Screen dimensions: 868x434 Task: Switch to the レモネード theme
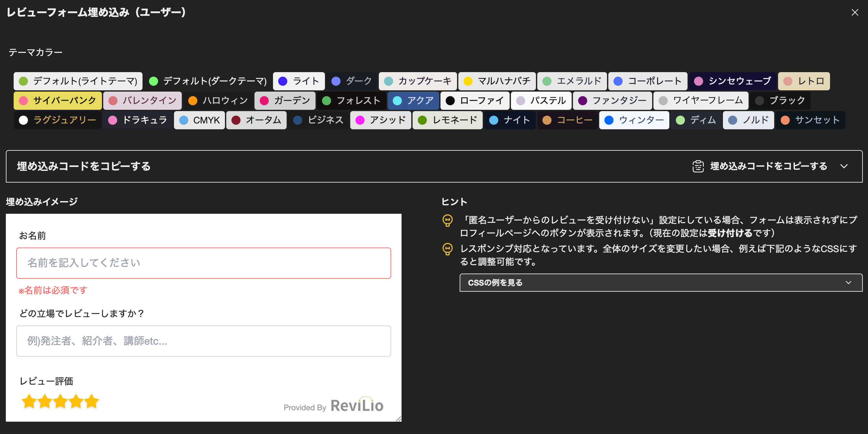click(448, 120)
